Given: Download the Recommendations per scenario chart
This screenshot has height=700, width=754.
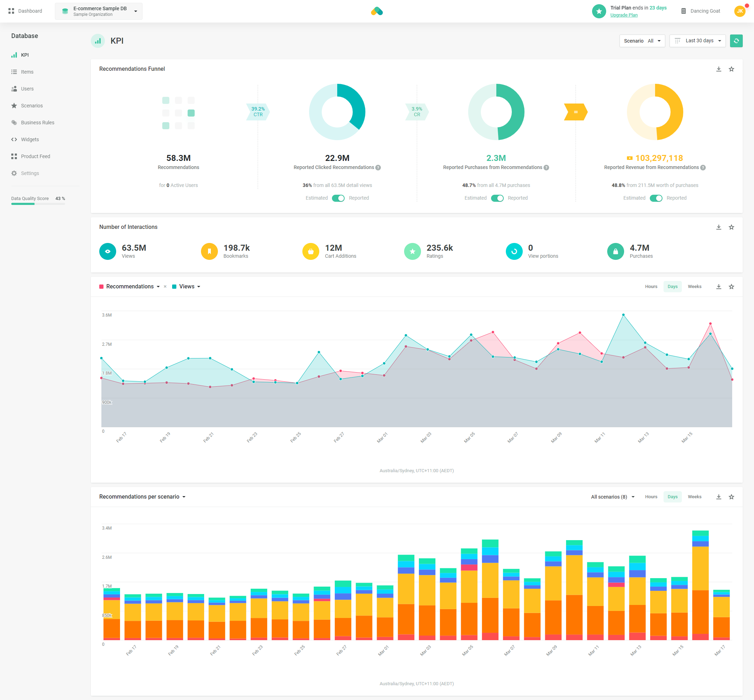Looking at the screenshot, I should pyautogui.click(x=718, y=496).
